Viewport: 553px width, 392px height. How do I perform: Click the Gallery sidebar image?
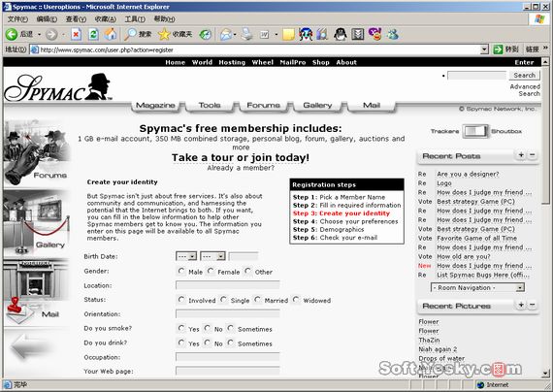[37, 222]
